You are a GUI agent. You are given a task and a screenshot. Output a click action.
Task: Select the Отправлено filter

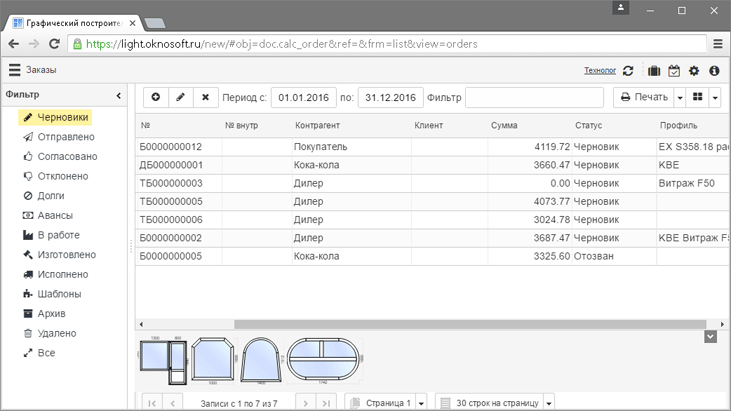click(67, 137)
